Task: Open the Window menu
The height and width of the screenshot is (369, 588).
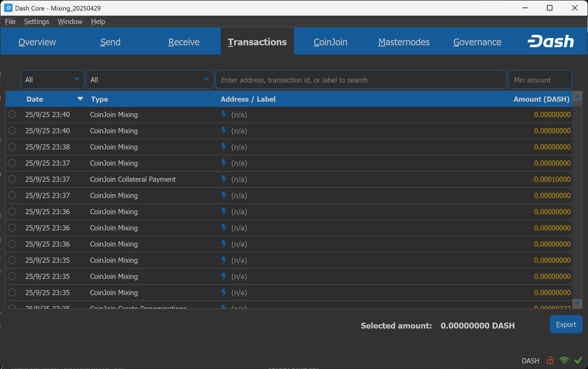Action: (x=70, y=22)
